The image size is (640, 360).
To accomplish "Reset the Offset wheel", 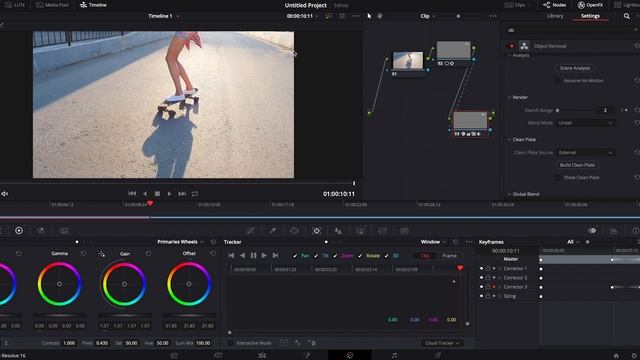I will tap(213, 253).
